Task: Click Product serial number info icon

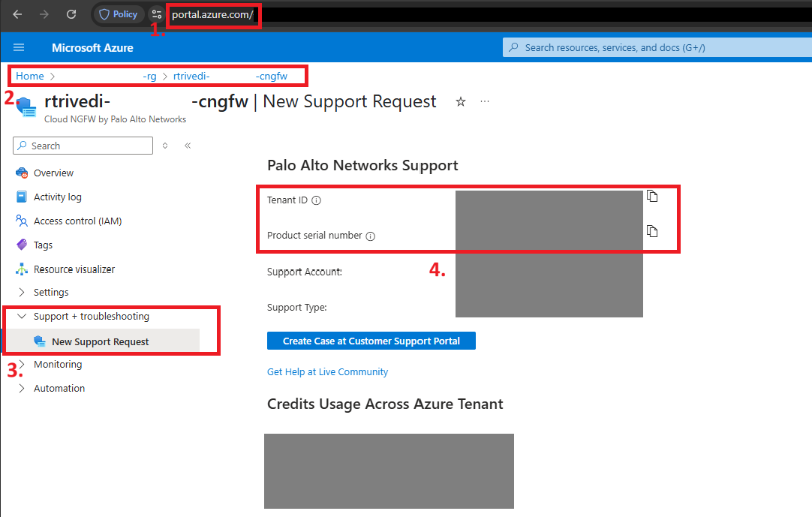Action: pos(370,236)
